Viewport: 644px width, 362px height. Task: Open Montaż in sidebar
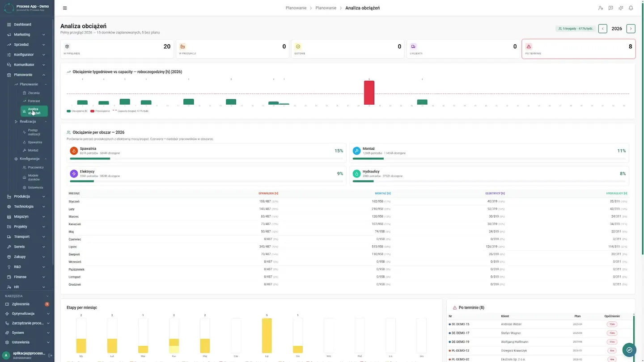coord(34,150)
